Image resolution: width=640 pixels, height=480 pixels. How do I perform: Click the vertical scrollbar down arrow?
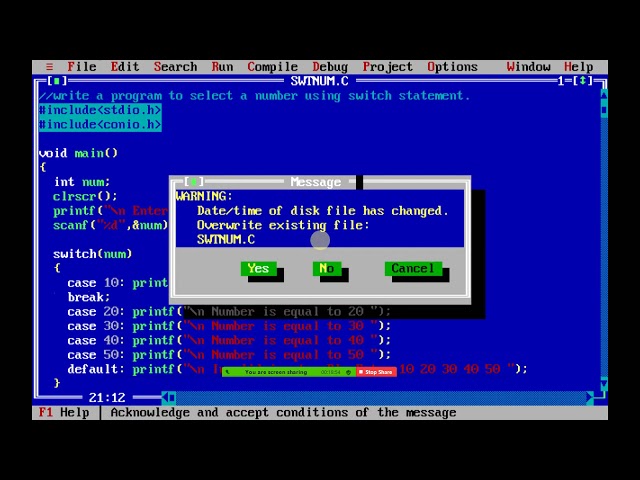[x=603, y=383]
